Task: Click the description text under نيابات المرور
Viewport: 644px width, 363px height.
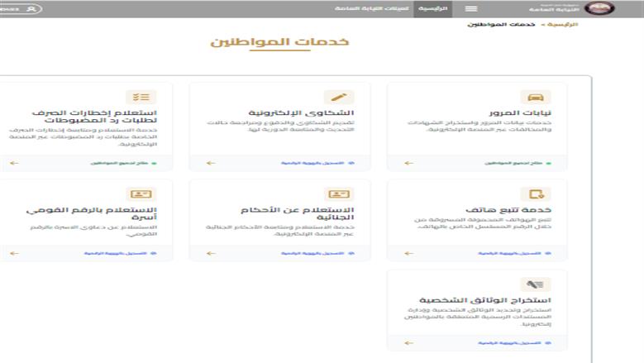Action: [479, 126]
